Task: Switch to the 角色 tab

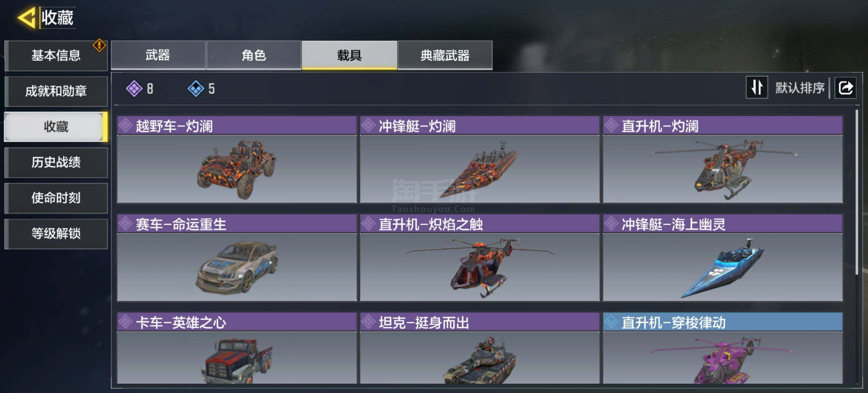Action: click(254, 55)
